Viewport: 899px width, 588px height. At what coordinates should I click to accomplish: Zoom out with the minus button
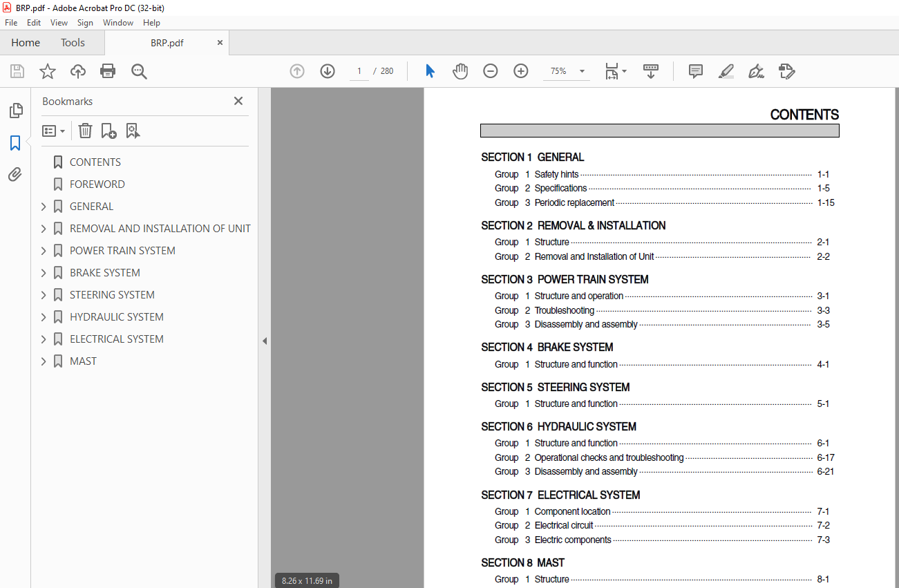491,71
